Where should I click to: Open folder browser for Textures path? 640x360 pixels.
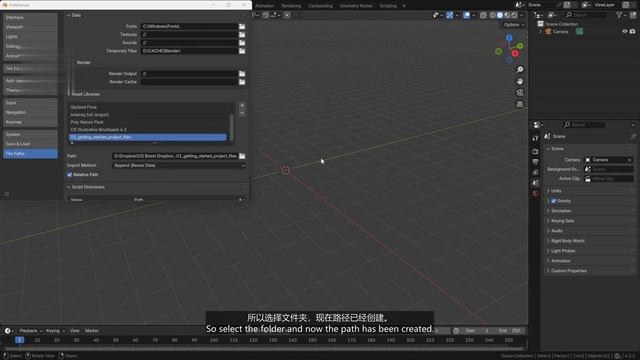(x=242, y=35)
